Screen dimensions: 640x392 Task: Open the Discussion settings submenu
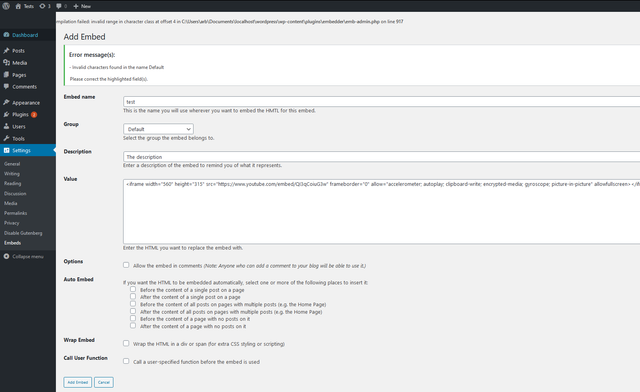click(x=15, y=194)
